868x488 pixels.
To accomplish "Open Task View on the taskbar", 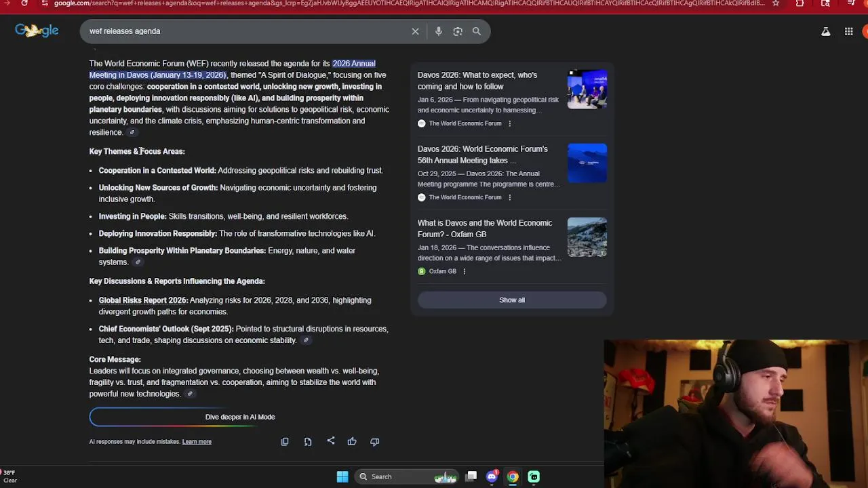I will [x=471, y=476].
